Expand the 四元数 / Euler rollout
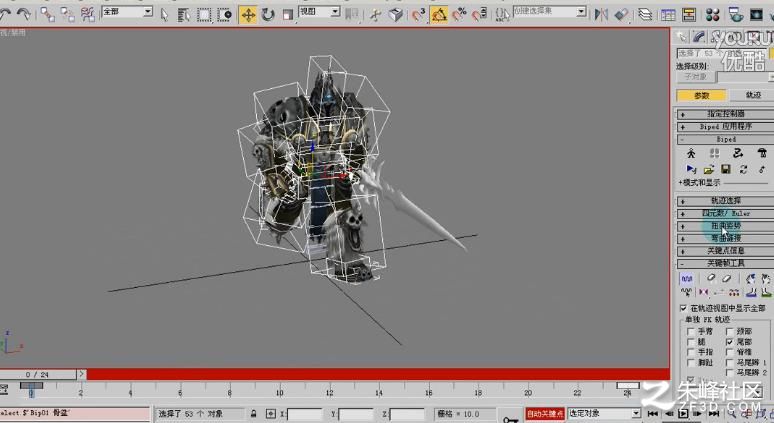Image resolution: width=774 pixels, height=423 pixels. (x=725, y=214)
